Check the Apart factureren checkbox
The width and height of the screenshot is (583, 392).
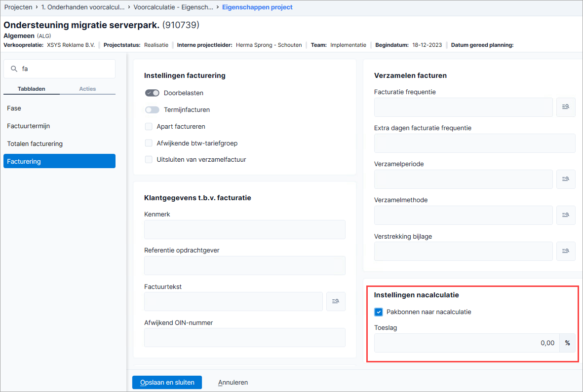tap(149, 127)
